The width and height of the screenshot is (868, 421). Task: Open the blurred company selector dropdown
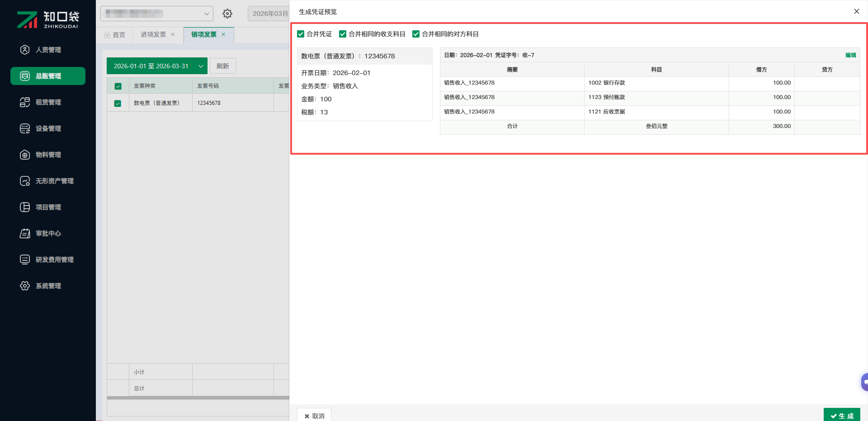pyautogui.click(x=157, y=14)
